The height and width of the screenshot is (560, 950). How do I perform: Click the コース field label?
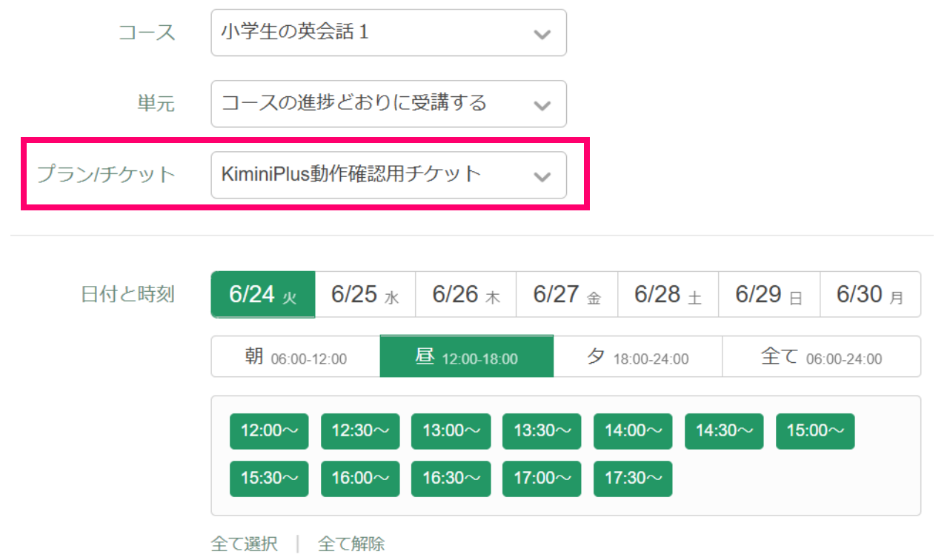(x=147, y=33)
